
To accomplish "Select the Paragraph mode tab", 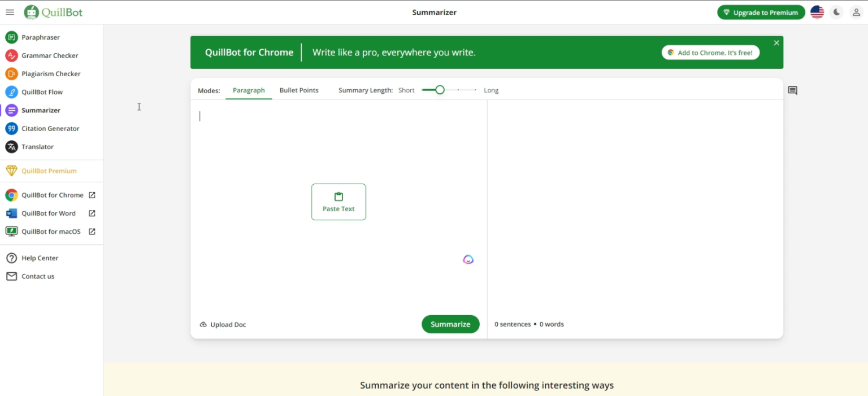I will point(249,90).
